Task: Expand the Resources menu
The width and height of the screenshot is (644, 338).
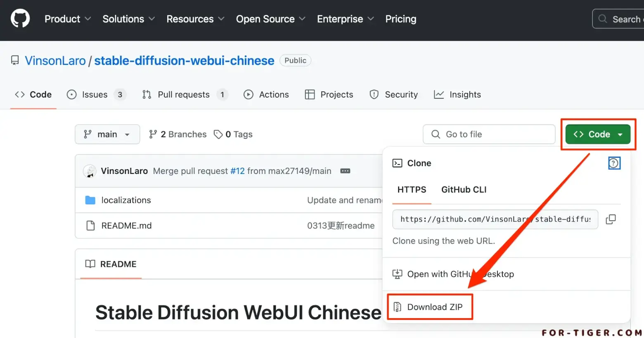Action: pyautogui.click(x=195, y=19)
